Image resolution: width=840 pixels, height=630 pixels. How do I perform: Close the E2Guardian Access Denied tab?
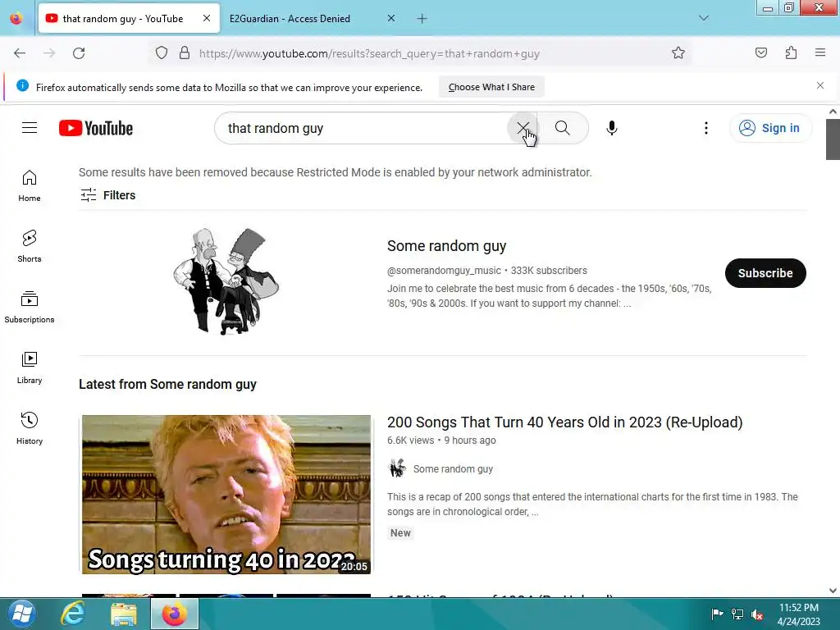(391, 19)
